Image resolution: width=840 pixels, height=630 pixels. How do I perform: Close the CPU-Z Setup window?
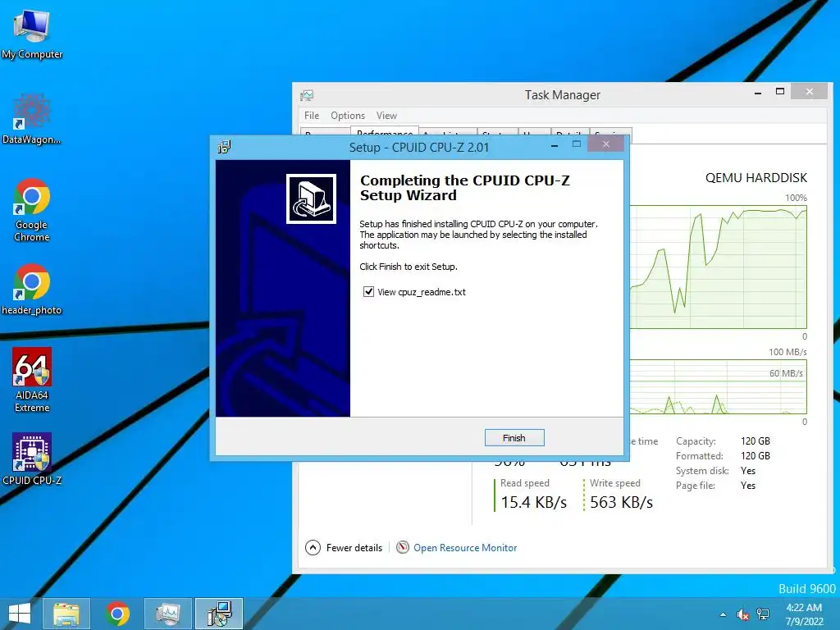tap(606, 144)
